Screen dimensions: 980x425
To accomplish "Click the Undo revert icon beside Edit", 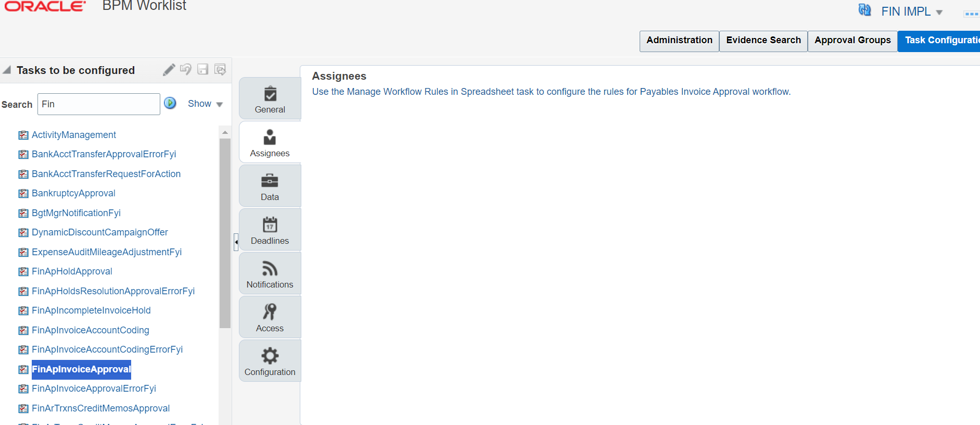I will coord(186,69).
